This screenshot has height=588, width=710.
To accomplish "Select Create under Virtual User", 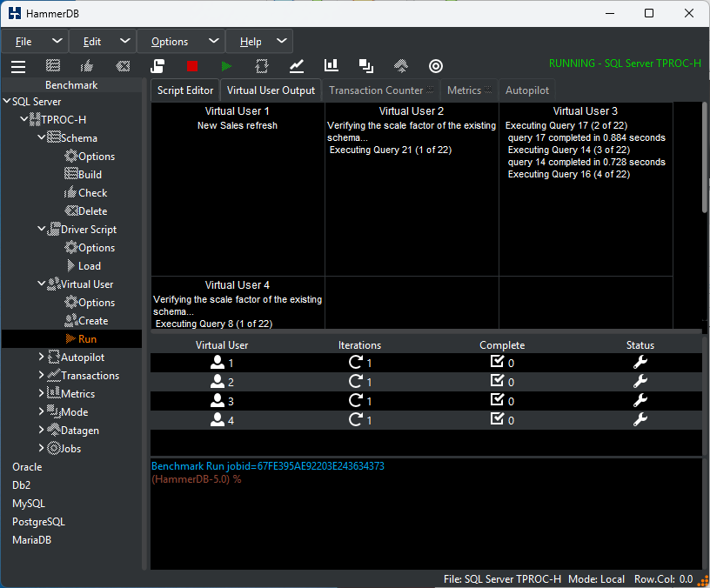I will 86,320.
